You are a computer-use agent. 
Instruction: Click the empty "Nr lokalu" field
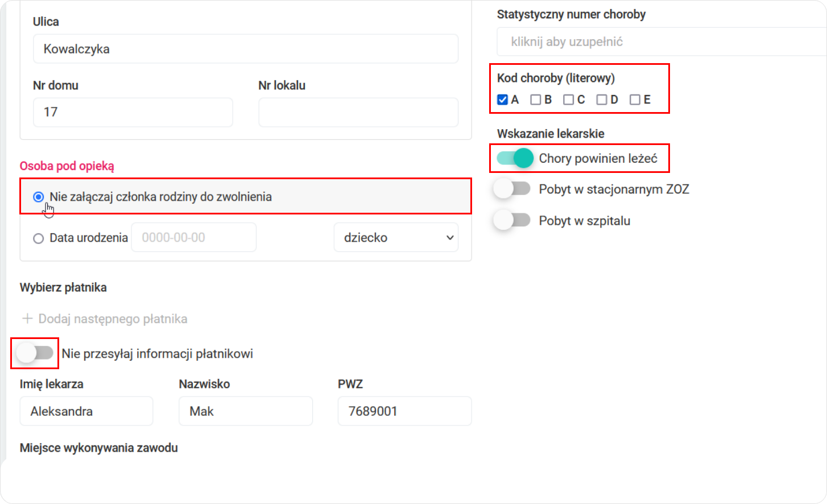coord(358,112)
